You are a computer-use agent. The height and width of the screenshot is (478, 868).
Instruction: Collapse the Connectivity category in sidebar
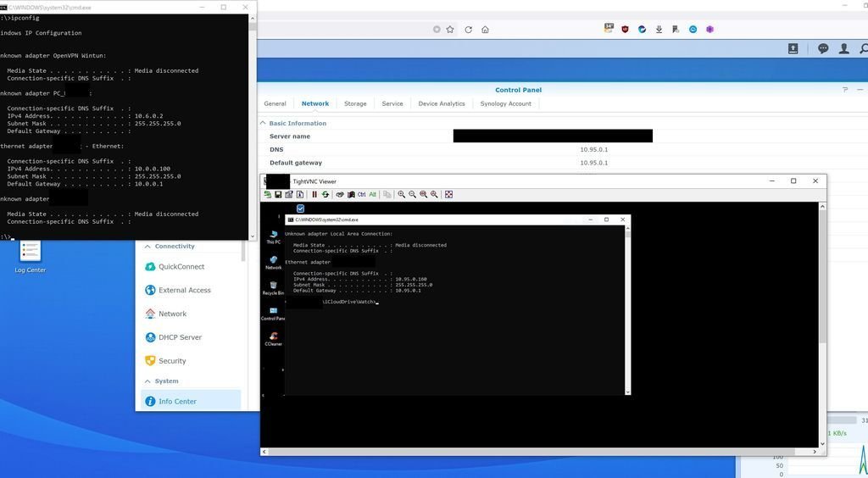click(147, 246)
